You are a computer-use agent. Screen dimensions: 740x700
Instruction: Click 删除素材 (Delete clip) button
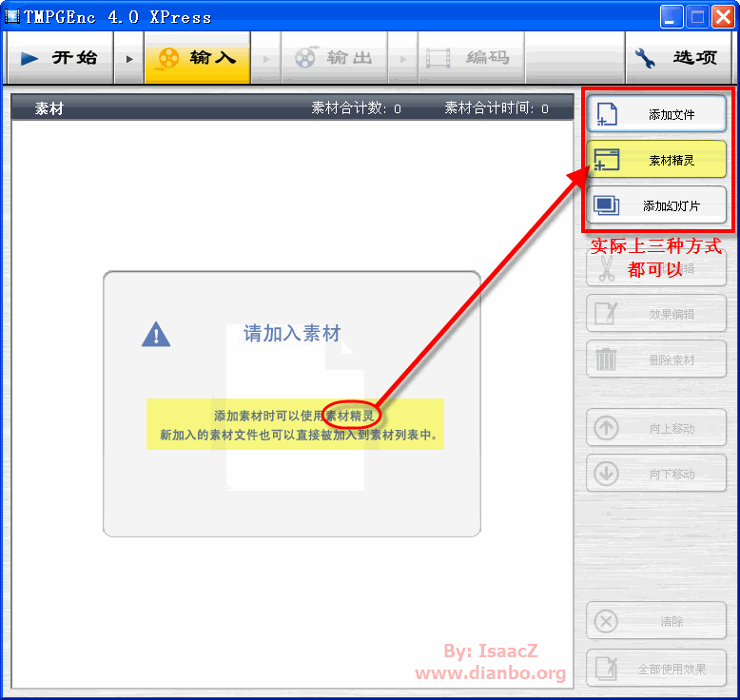656,360
